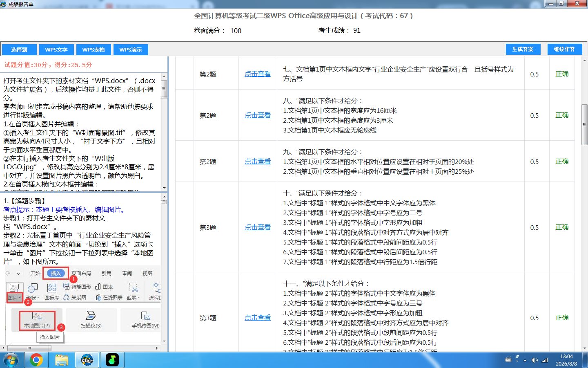Click 正确 result in item 十 row
This screenshot has height=368, width=588.
coord(562,227)
